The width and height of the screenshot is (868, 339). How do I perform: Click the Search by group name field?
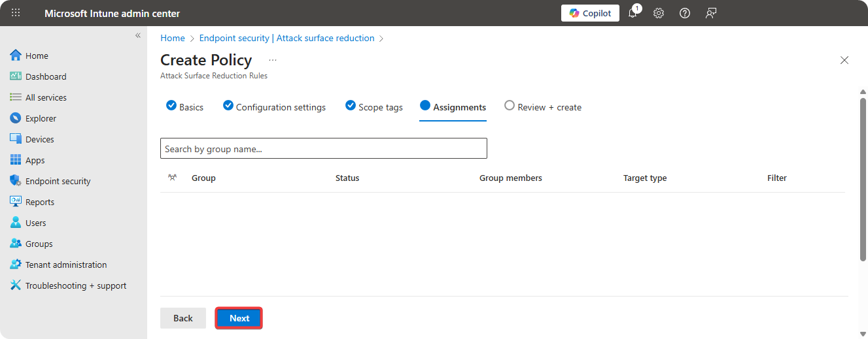point(323,149)
